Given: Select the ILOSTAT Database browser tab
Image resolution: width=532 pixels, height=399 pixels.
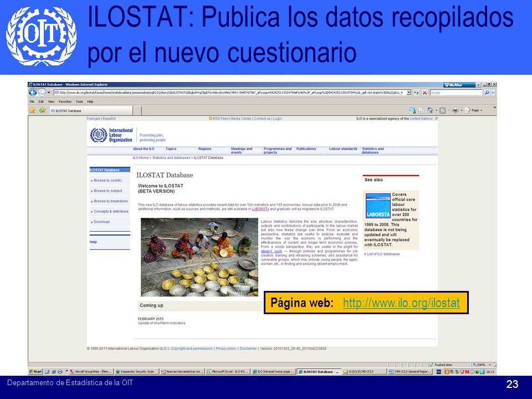Looking at the screenshot, I should coord(91,111).
